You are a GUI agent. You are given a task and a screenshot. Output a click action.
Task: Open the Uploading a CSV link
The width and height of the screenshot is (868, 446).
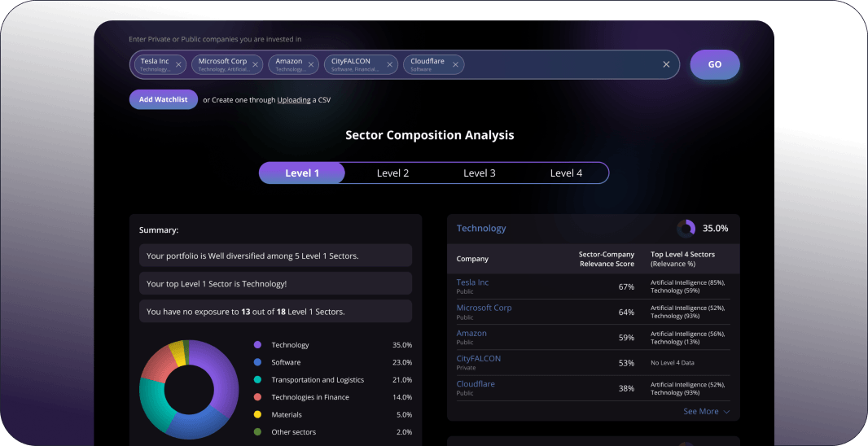pos(293,100)
